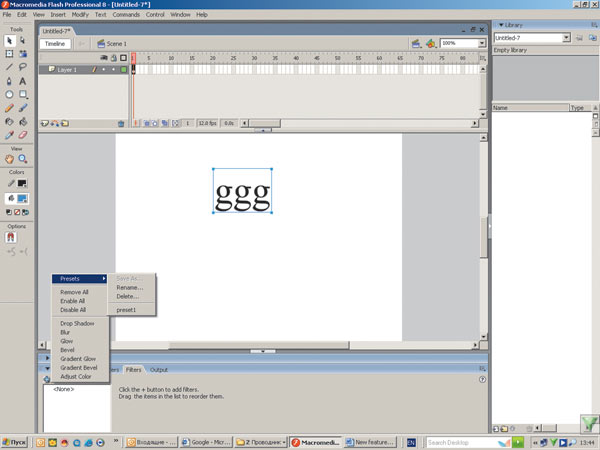This screenshot has height=450, width=600.
Task: Open the stage zoom 100% dropdown
Action: click(480, 44)
